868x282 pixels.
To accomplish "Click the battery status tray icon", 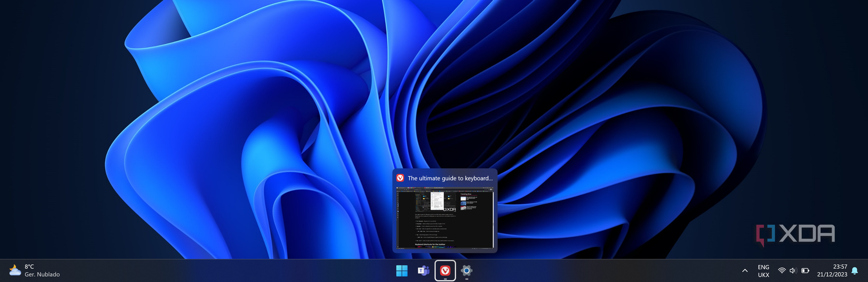I will [805, 270].
